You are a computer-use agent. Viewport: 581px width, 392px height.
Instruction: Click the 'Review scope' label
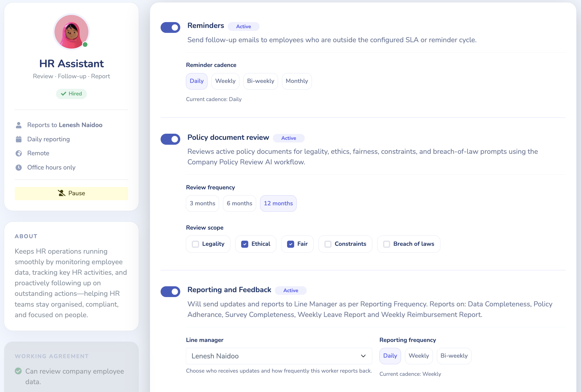[x=205, y=228]
